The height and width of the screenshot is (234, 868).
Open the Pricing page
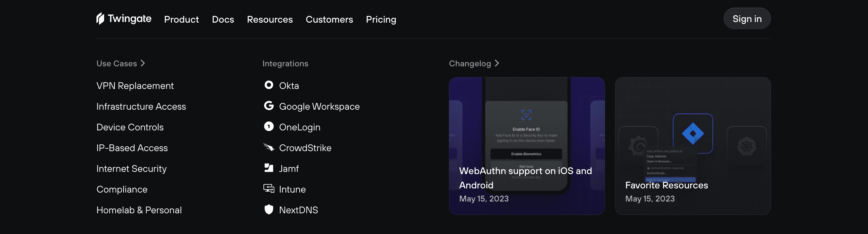[x=381, y=19]
